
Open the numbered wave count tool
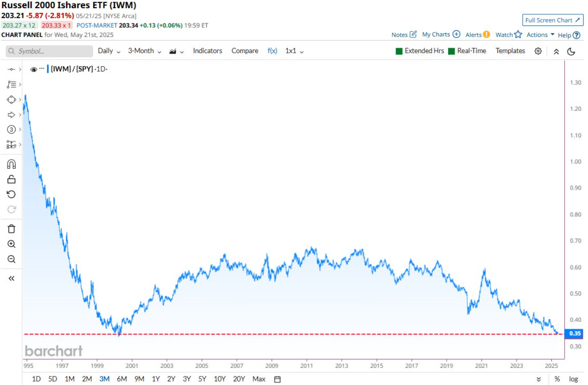coord(11,129)
